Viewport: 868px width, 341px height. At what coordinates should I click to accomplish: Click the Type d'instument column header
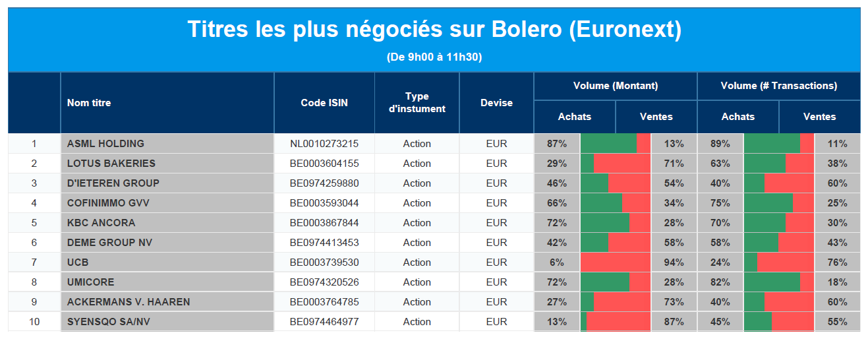(x=417, y=103)
